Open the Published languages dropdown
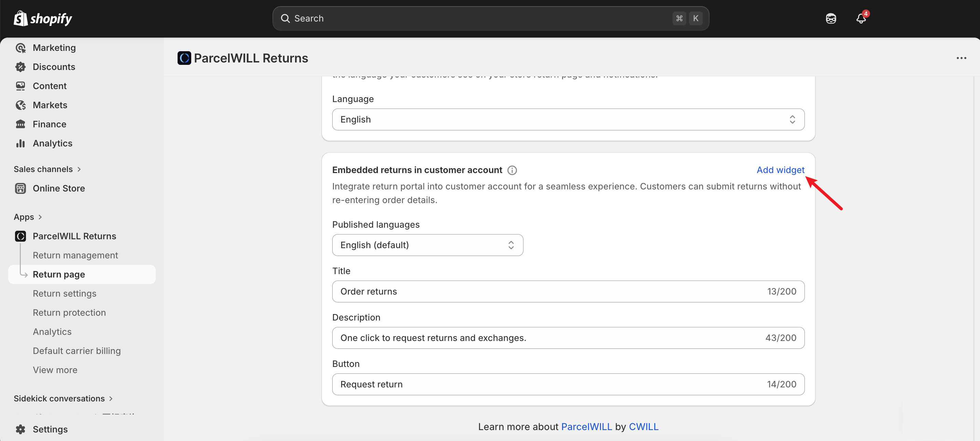 [x=427, y=245]
